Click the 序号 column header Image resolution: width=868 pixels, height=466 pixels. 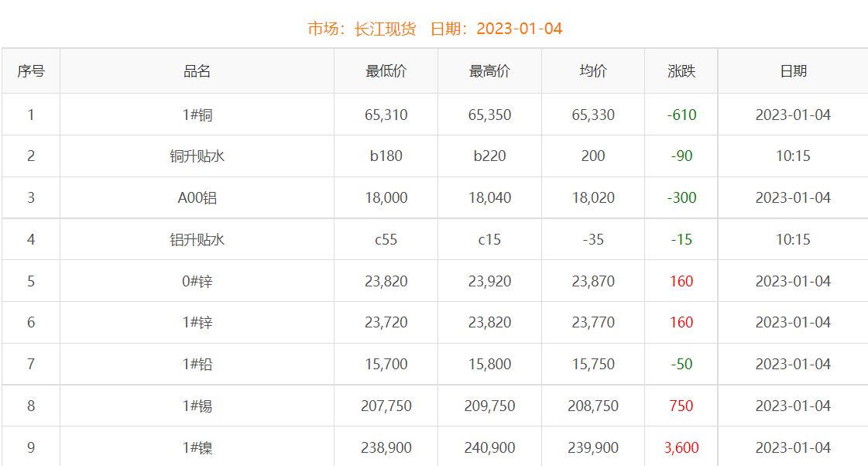coord(31,71)
